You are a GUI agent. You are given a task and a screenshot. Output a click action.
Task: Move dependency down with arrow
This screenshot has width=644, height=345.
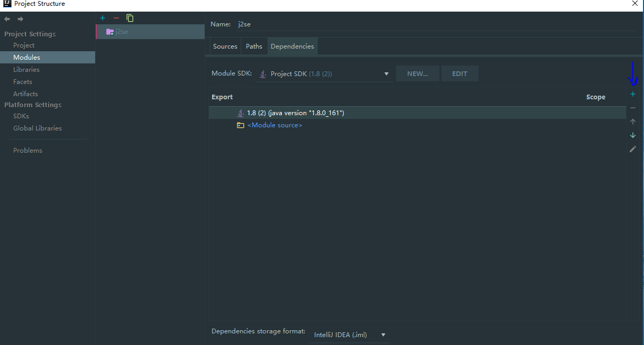[x=633, y=135]
